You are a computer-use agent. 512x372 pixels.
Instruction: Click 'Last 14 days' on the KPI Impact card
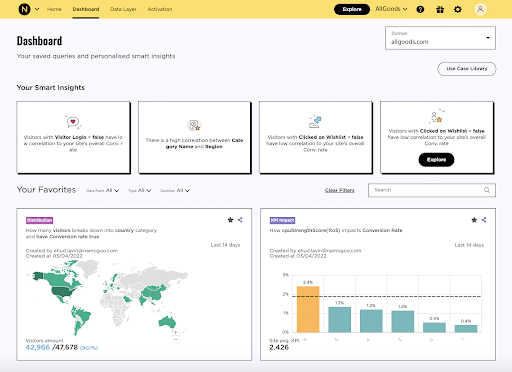point(469,245)
